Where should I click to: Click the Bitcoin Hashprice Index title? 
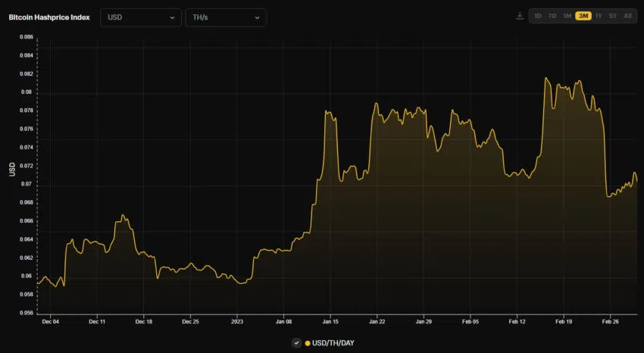(x=49, y=17)
